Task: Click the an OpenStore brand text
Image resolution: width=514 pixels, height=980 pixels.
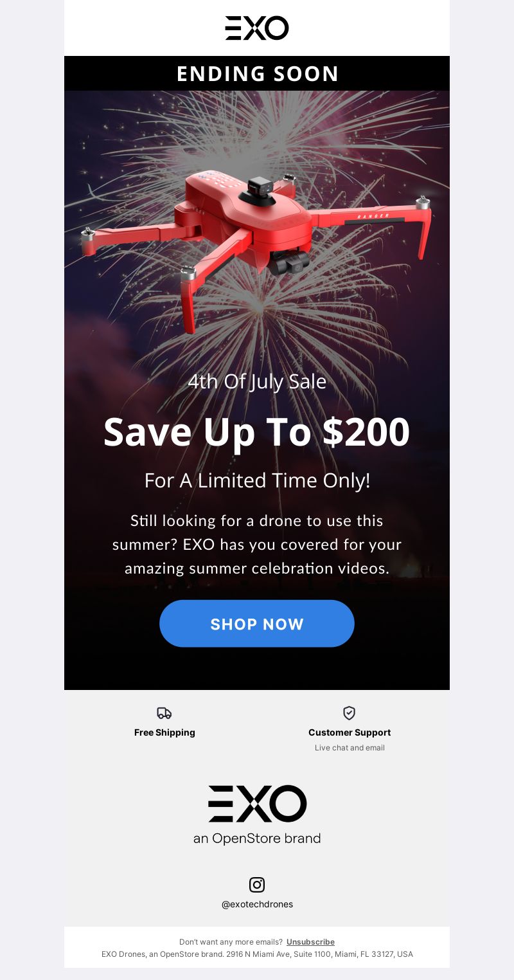Action: coord(257,839)
